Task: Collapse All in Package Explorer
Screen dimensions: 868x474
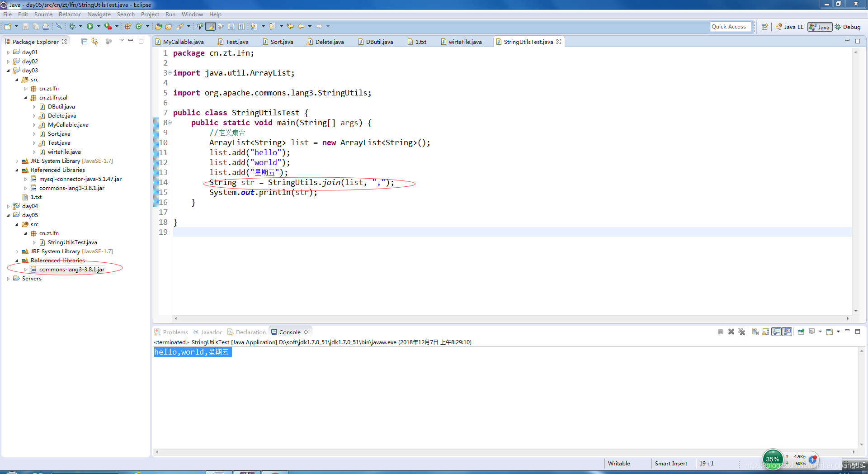Action: [x=84, y=41]
